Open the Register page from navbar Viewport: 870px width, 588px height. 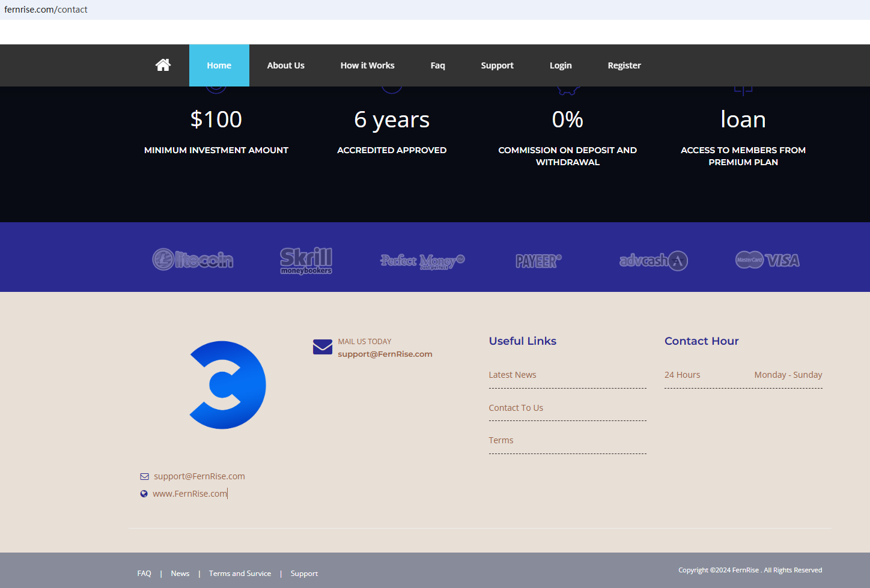click(x=624, y=65)
